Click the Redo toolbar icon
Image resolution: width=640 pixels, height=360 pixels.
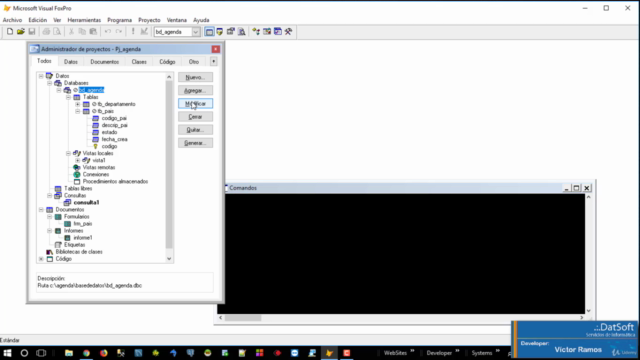(118, 31)
